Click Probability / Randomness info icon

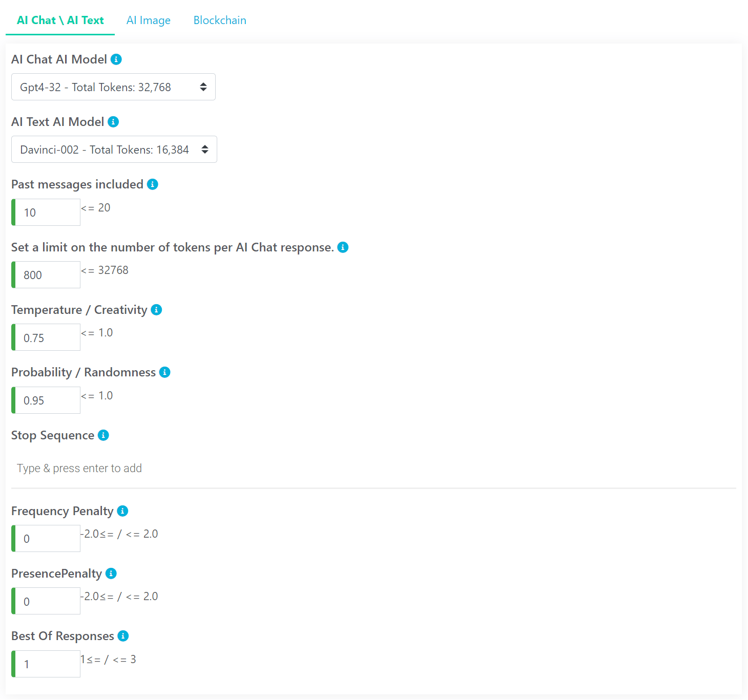click(x=164, y=372)
